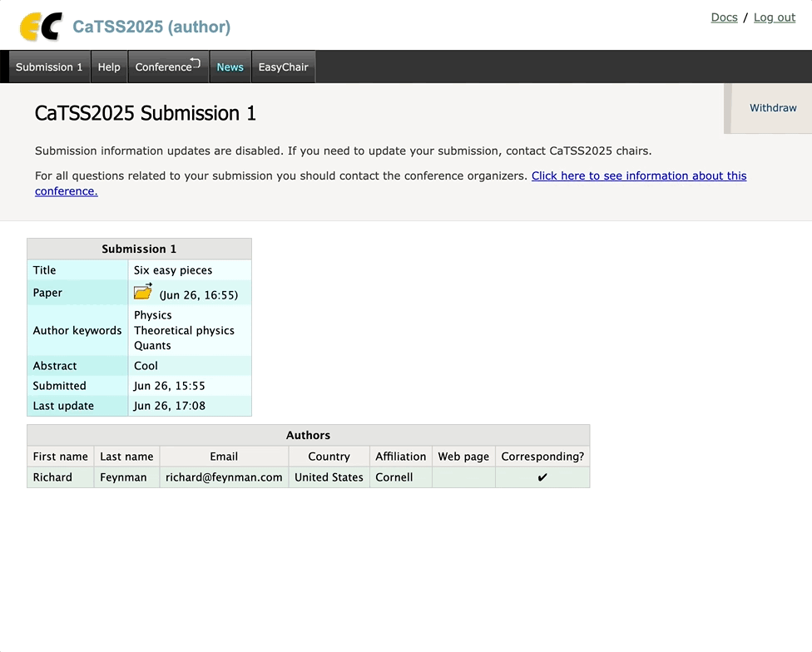
Task: Click Withdraw in the right panel
Action: pos(772,108)
